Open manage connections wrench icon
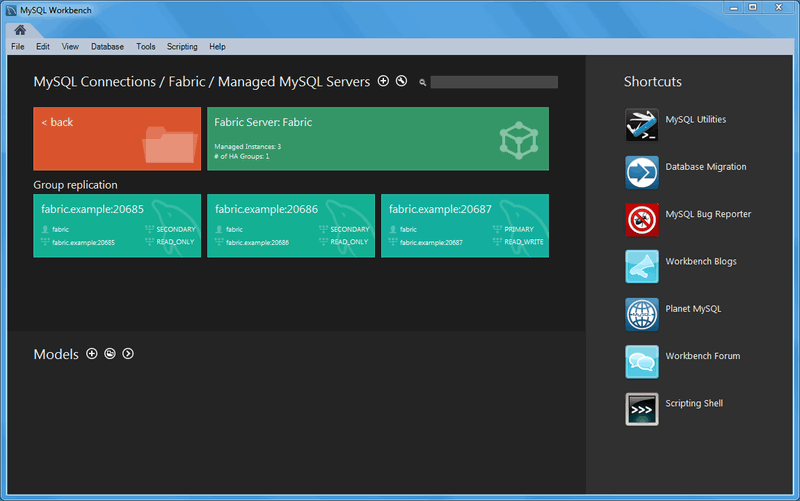Image resolution: width=800 pixels, height=501 pixels. [x=402, y=81]
